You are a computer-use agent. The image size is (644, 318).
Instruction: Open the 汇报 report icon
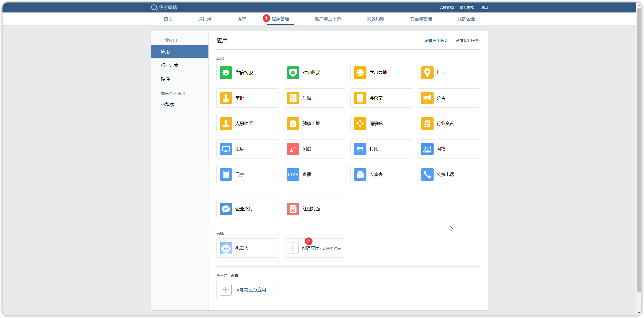pyautogui.click(x=293, y=98)
